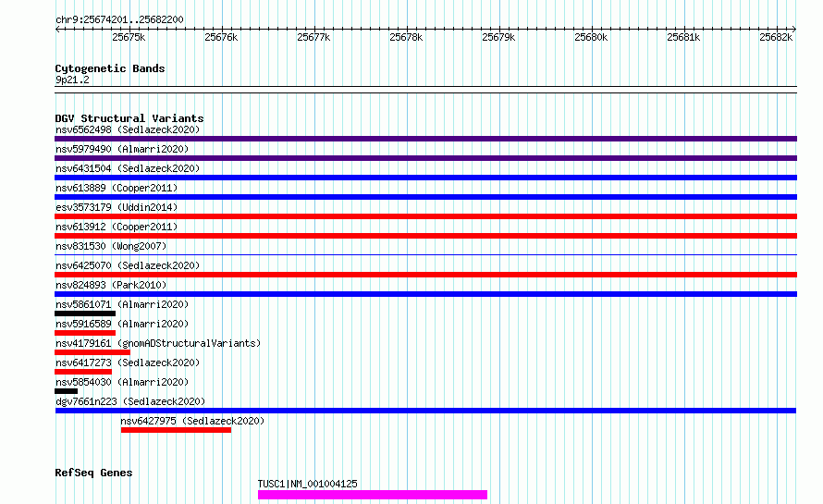Click the 25681k ruler tick label
Viewport: 823px width, 504px height.
682,37
